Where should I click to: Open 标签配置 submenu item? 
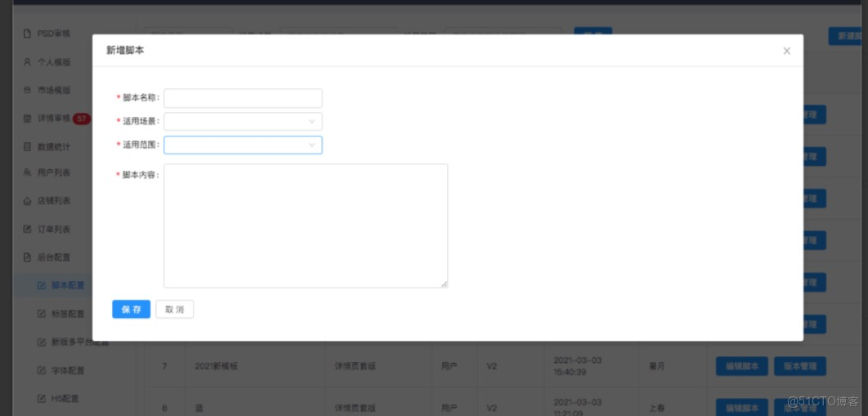tap(68, 314)
